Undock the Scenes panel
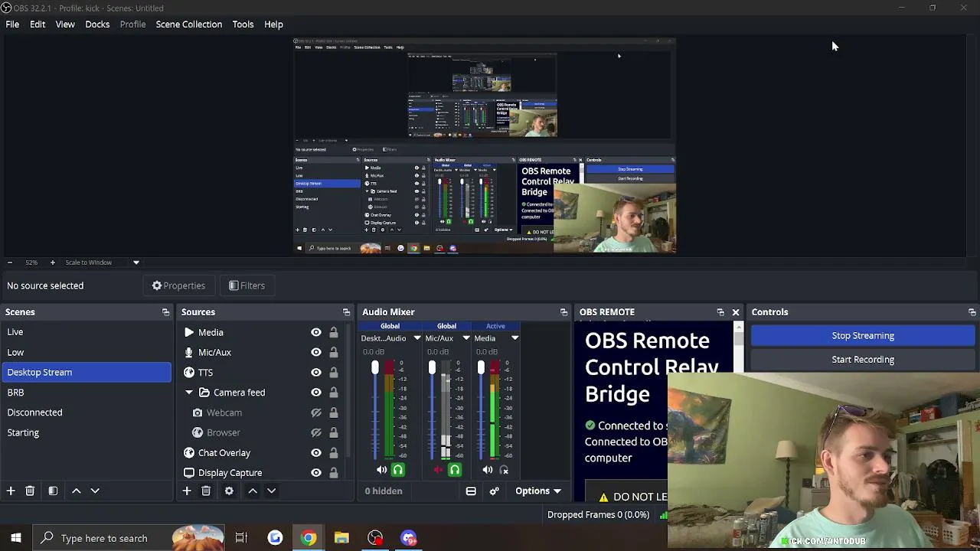The width and height of the screenshot is (980, 551). pos(165,312)
